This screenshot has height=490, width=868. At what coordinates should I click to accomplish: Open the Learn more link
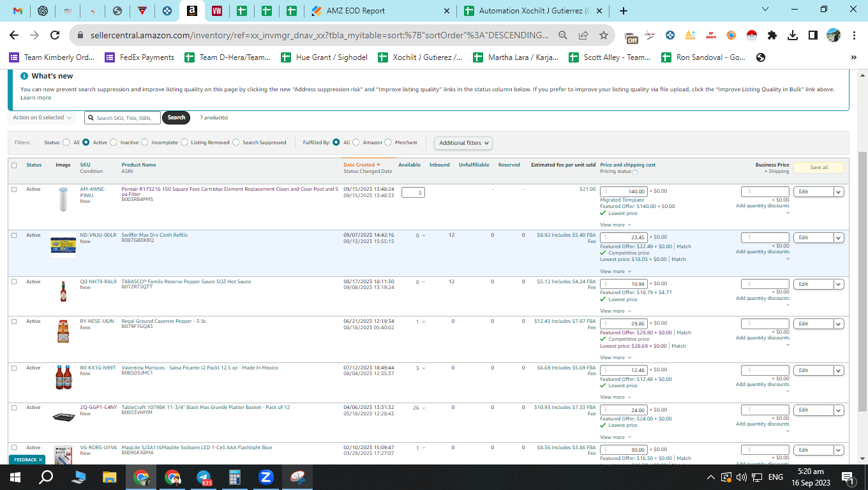pos(36,98)
